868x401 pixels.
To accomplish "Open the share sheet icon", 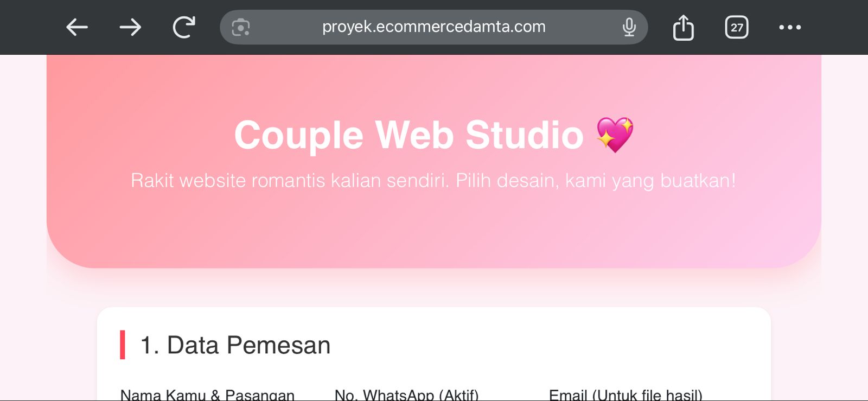I will [x=683, y=27].
